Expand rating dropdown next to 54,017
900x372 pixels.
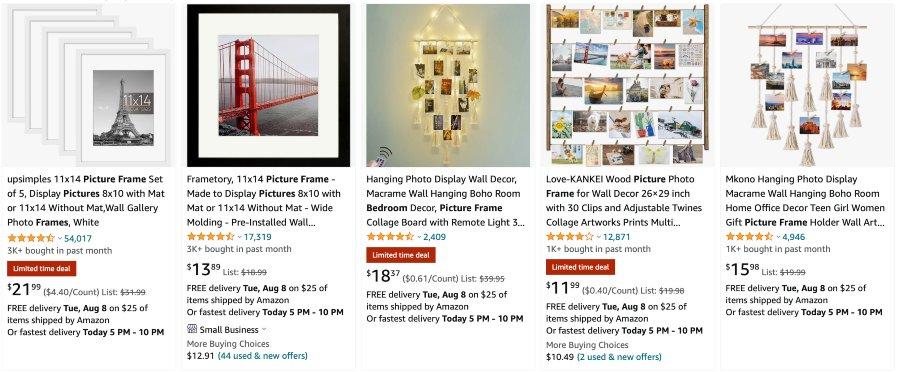[x=60, y=238]
